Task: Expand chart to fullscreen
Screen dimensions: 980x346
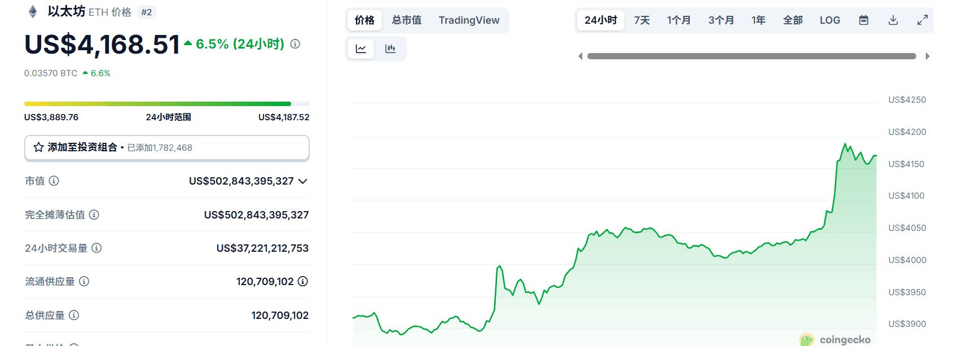Action: click(x=922, y=20)
